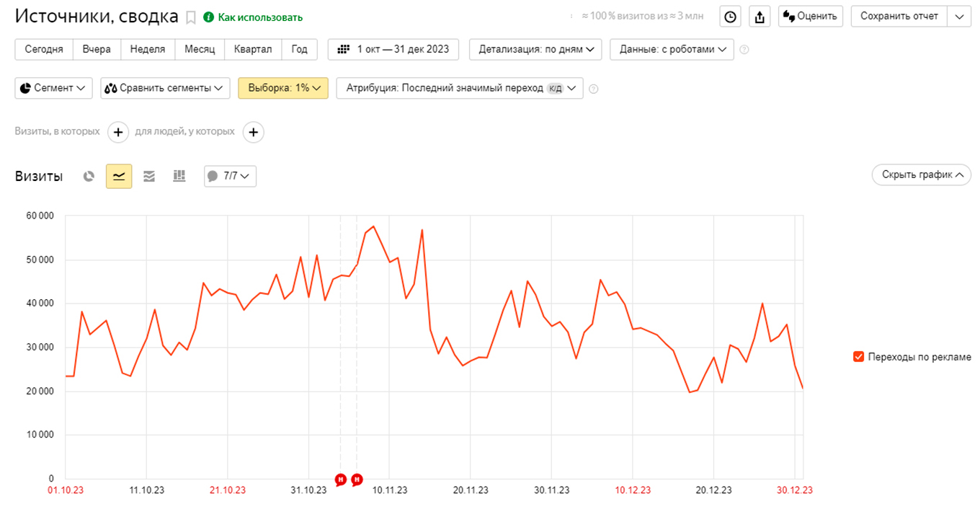Viewport: 980px width, 522px height.
Task: Add people condition with plus button
Action: tap(254, 132)
